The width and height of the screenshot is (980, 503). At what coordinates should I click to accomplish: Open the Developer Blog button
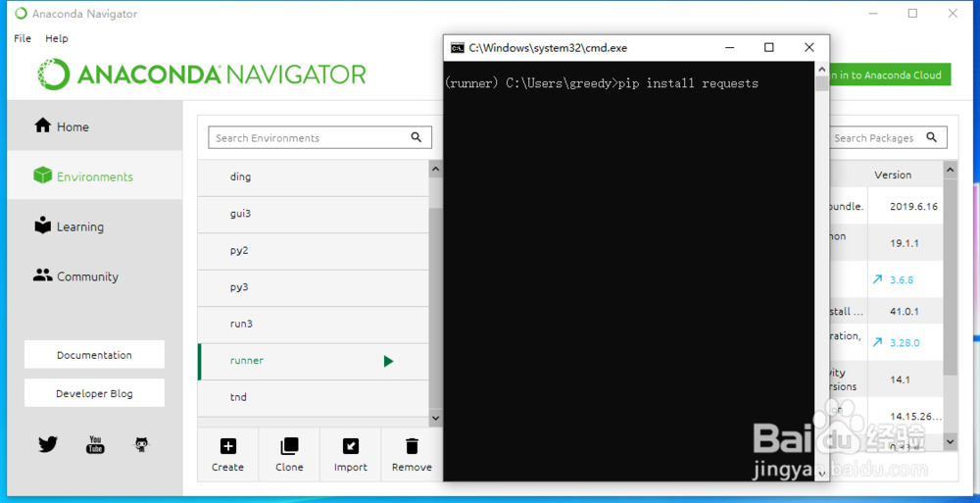(x=94, y=393)
